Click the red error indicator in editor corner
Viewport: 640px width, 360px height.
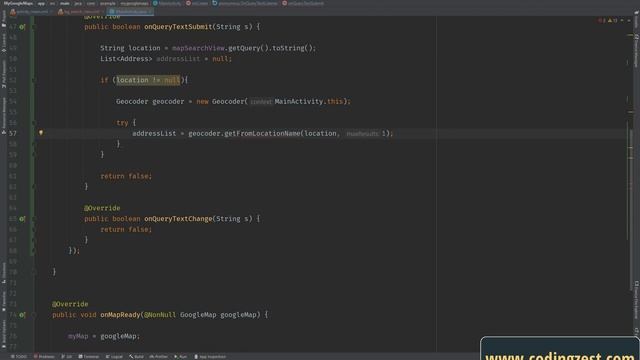coord(601,20)
